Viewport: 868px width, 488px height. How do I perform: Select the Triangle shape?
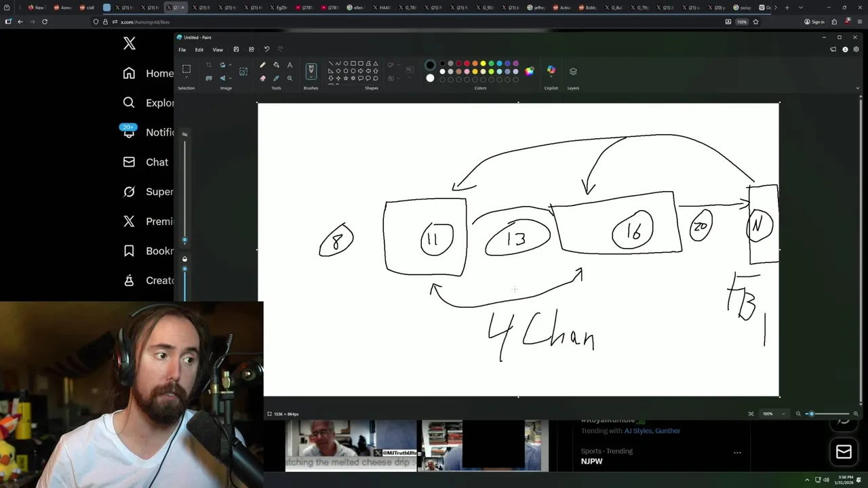coord(376,64)
